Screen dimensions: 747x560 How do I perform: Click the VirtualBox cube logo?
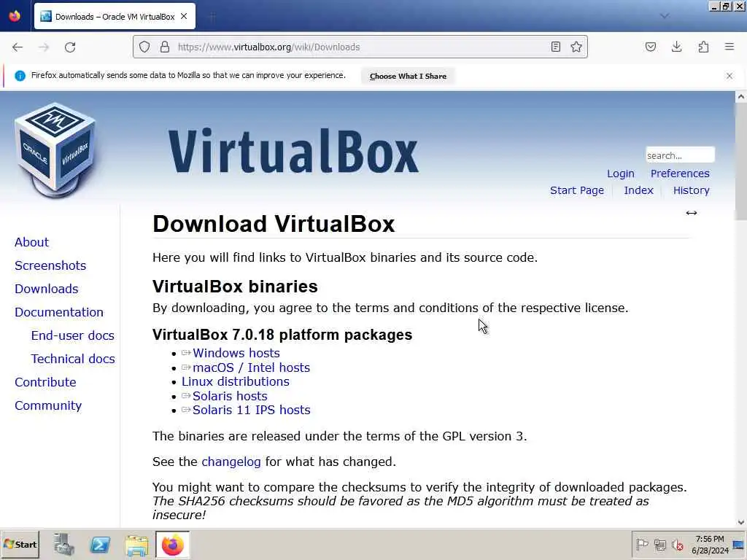55,149
